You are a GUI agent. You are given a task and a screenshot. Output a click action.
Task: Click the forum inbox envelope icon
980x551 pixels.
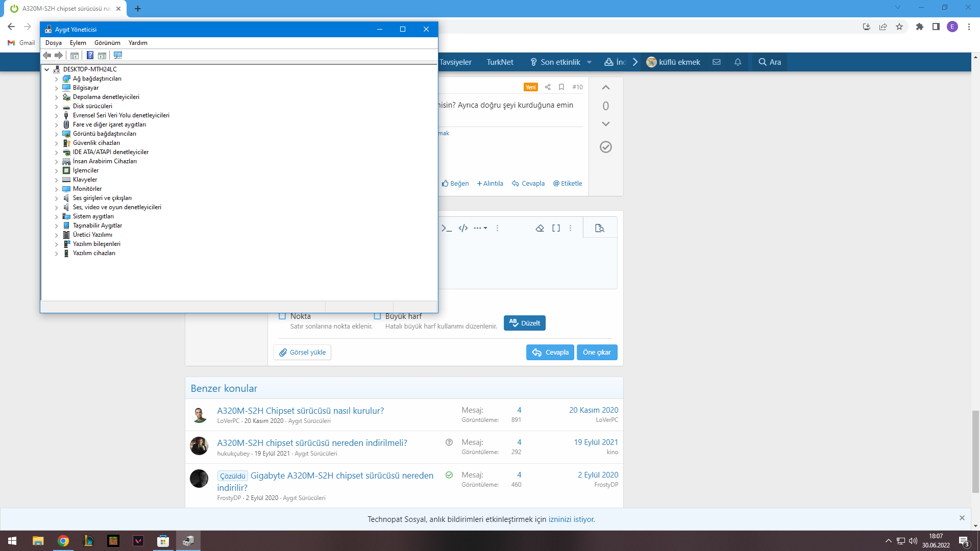[x=717, y=62]
